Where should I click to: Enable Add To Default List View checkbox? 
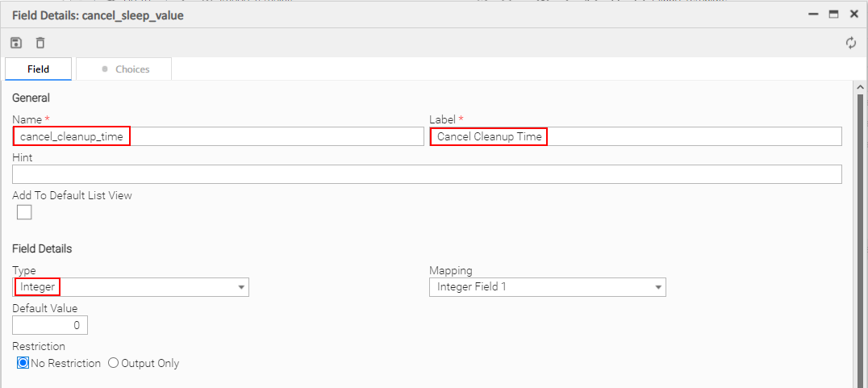[24, 212]
